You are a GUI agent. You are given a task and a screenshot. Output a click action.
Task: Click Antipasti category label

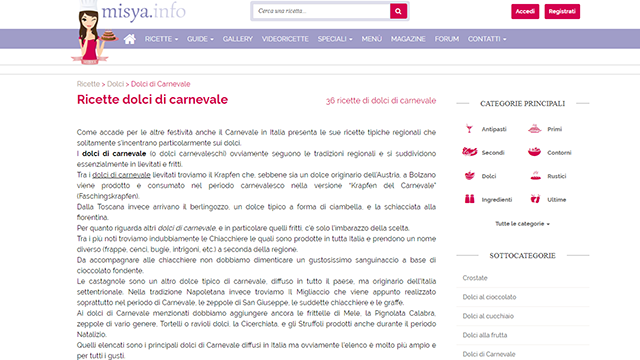(494, 129)
